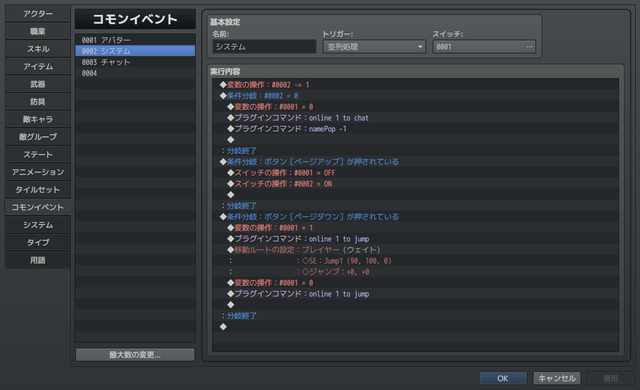Open the アニメーション tab
Image resolution: width=640 pixels, height=390 pixels.
point(38,172)
